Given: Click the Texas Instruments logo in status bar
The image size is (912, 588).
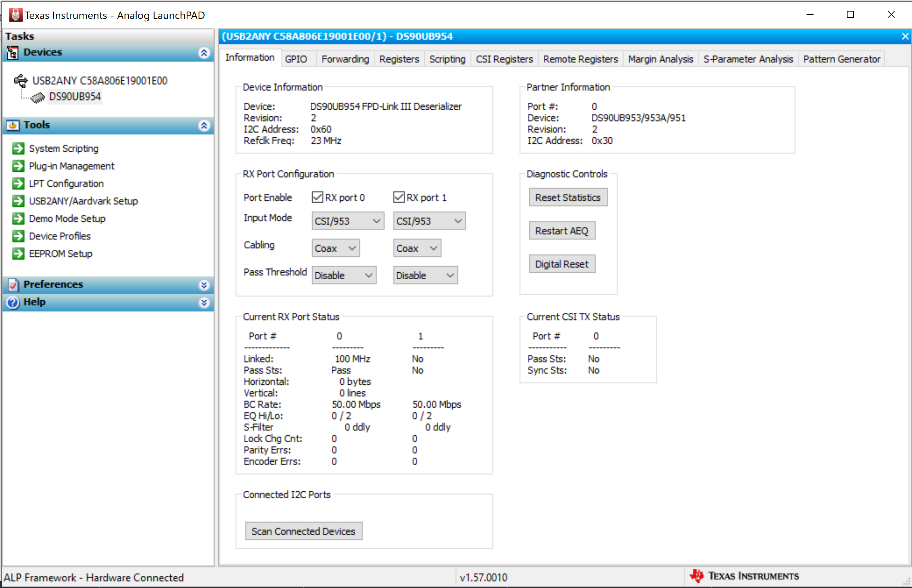Looking at the screenshot, I should tap(745, 576).
